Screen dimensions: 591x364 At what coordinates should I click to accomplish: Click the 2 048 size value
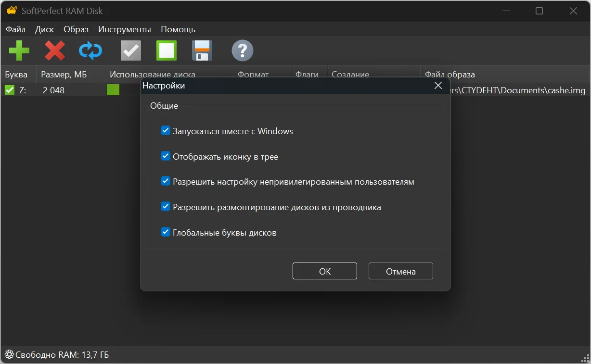(53, 90)
